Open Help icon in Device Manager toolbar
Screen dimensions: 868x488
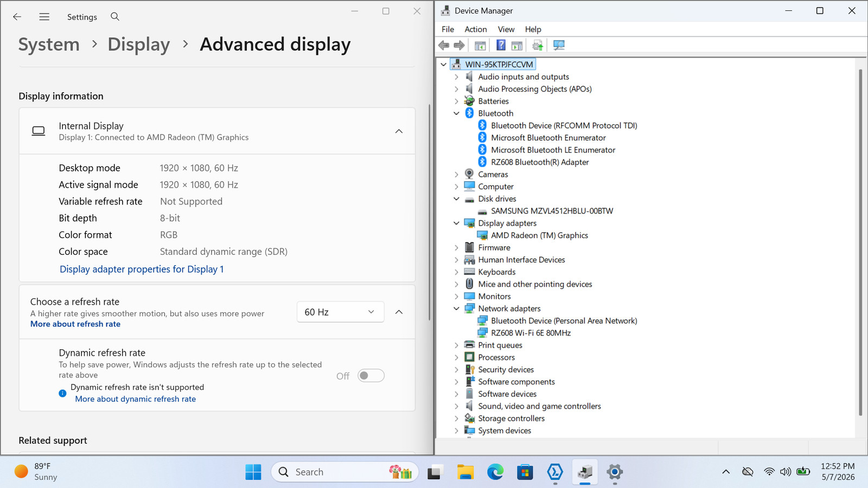pos(501,46)
